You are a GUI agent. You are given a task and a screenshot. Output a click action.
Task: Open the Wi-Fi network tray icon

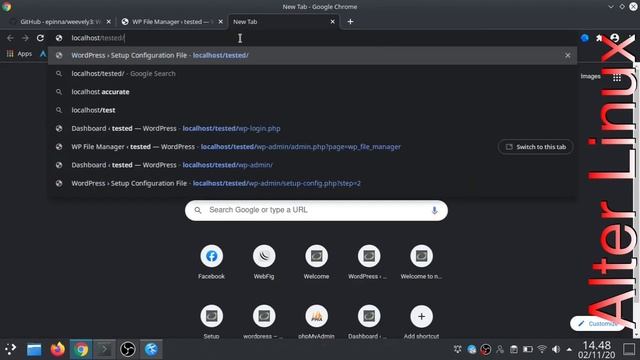point(542,349)
